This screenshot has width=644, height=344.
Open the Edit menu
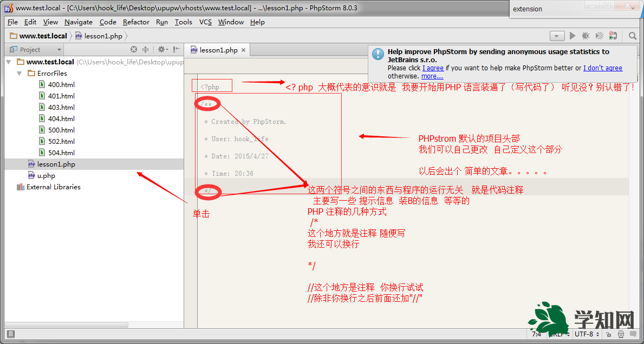click(30, 22)
